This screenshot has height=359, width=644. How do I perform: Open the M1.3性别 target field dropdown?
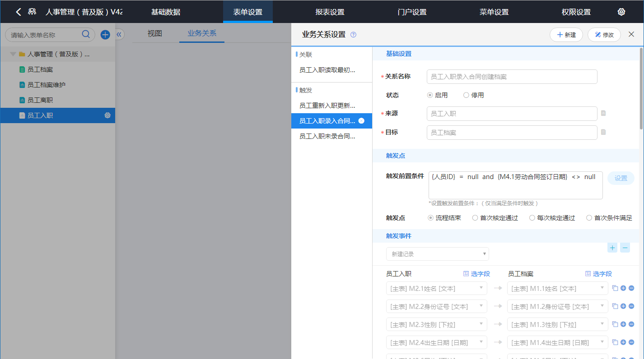coord(558,324)
